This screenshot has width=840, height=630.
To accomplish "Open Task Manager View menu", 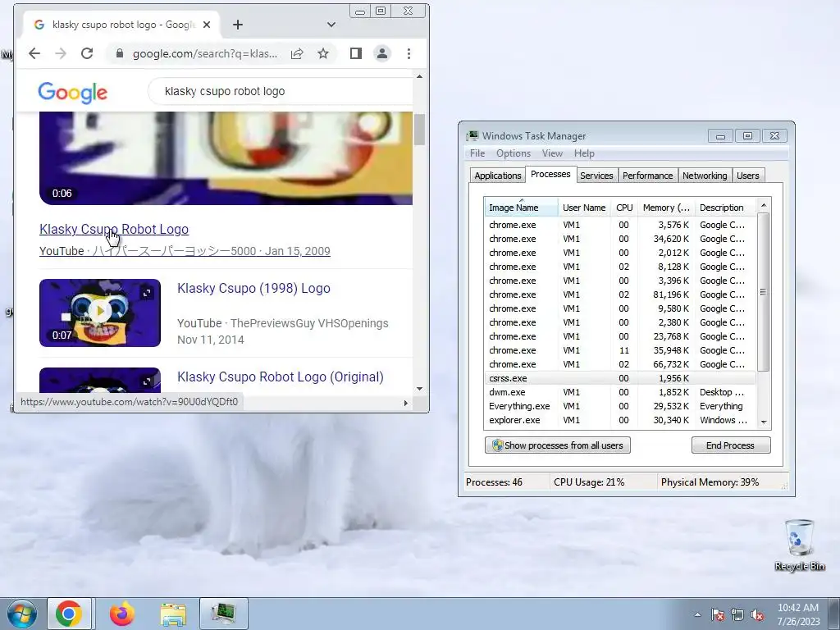I will [x=552, y=153].
